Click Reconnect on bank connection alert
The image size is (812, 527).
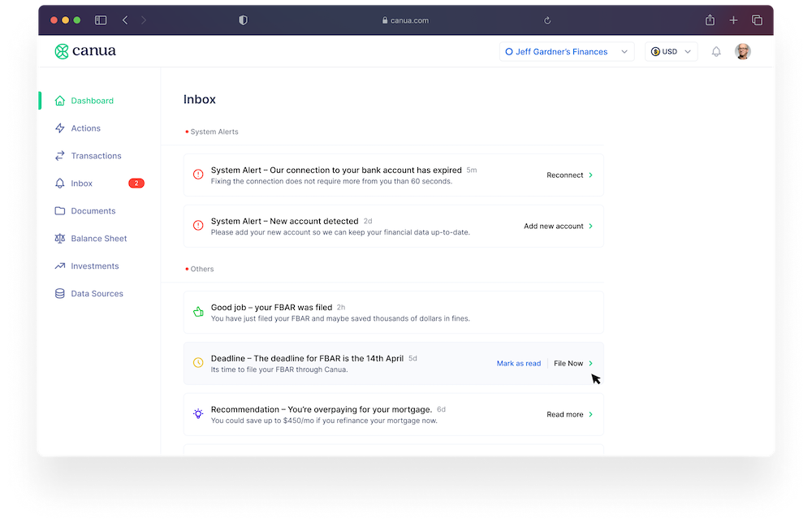(564, 175)
